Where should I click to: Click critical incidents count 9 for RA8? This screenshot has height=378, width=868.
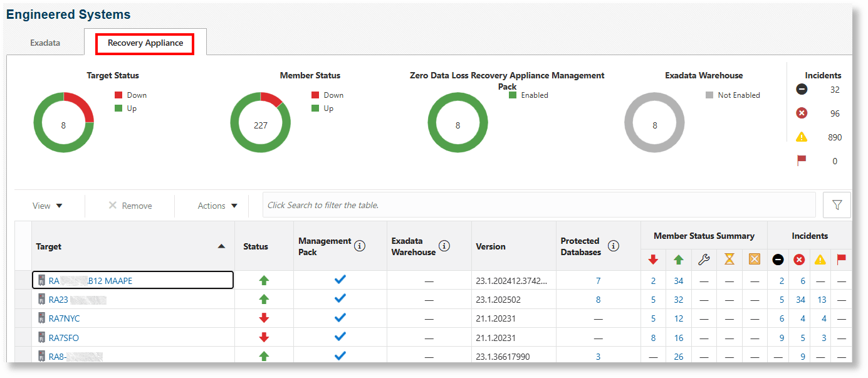pyautogui.click(x=802, y=357)
